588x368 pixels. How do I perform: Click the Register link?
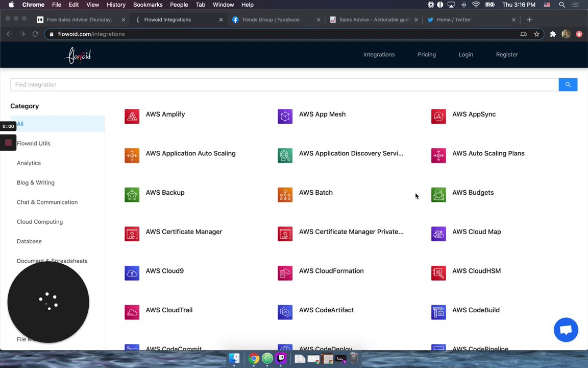[x=507, y=55]
